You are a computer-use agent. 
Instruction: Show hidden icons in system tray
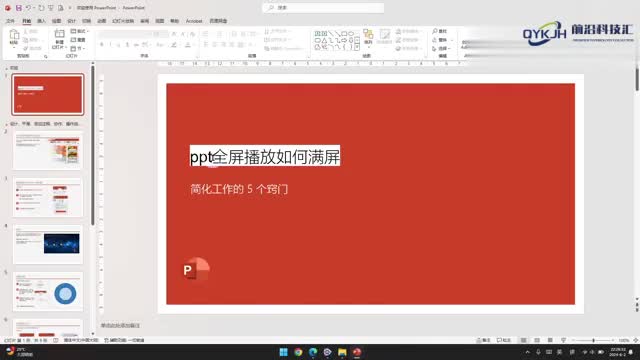528,352
